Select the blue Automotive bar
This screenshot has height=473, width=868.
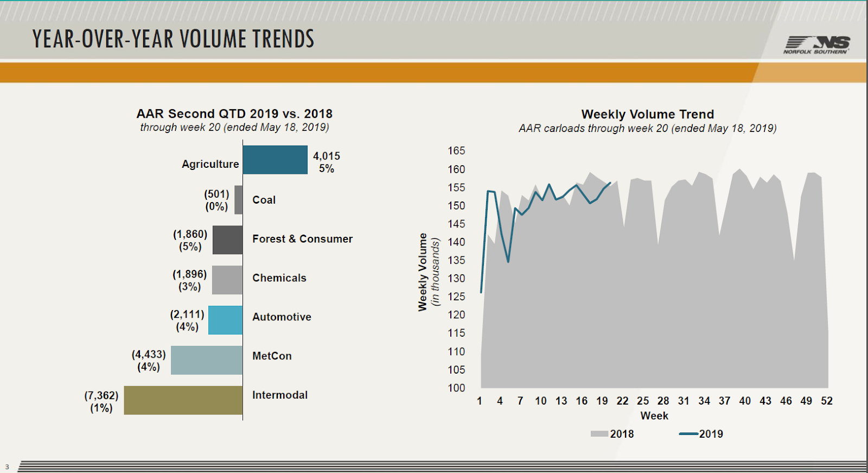[226, 320]
